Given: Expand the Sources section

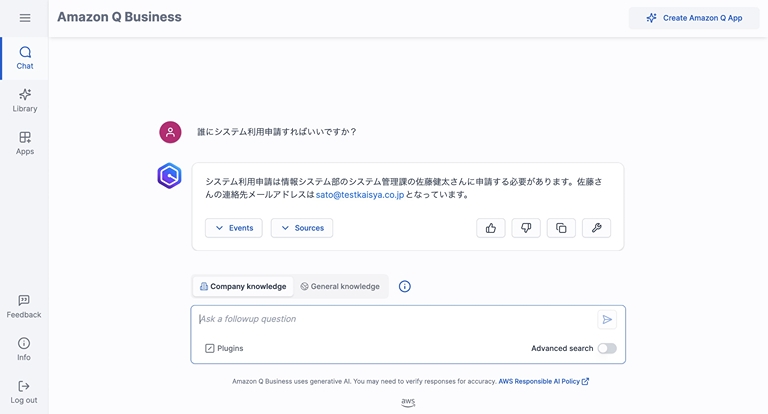Looking at the screenshot, I should (x=302, y=228).
